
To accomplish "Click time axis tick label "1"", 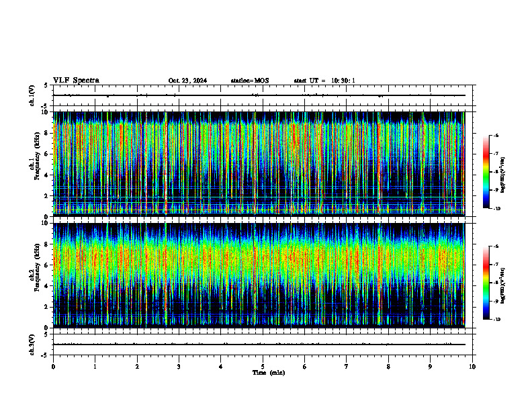I will [95, 367].
